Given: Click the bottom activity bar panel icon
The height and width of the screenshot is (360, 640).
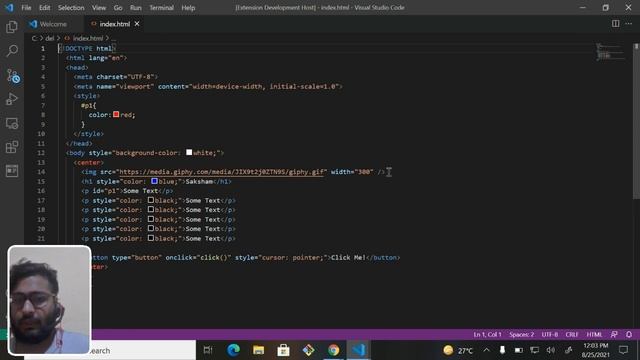Looking at the screenshot, I should [12, 171].
